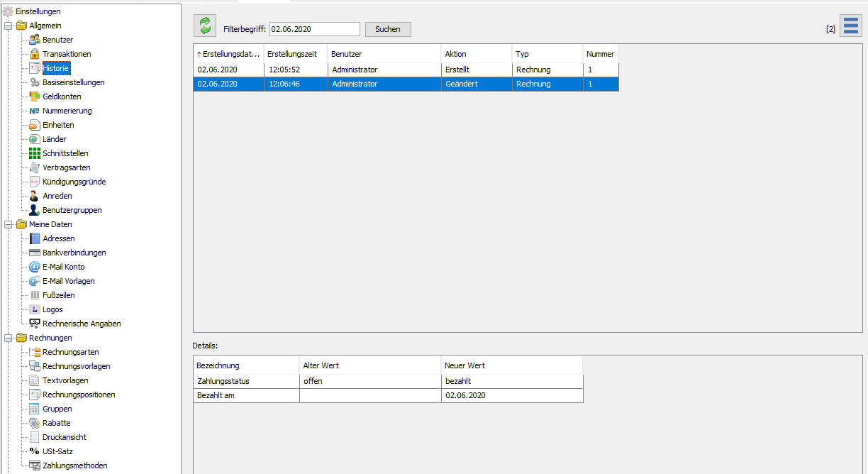868x474 pixels.
Task: Open Zahlungsmethoden tree entry
Action: 74,465
